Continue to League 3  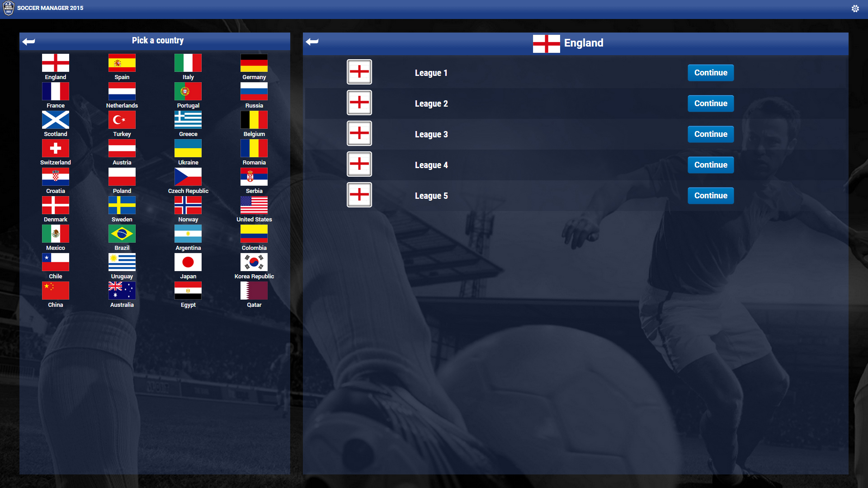[711, 134]
